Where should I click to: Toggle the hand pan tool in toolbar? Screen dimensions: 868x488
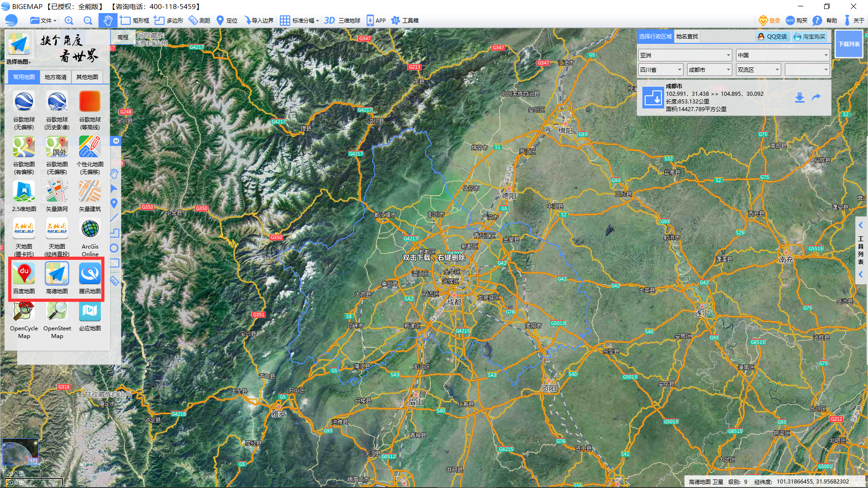(108, 20)
